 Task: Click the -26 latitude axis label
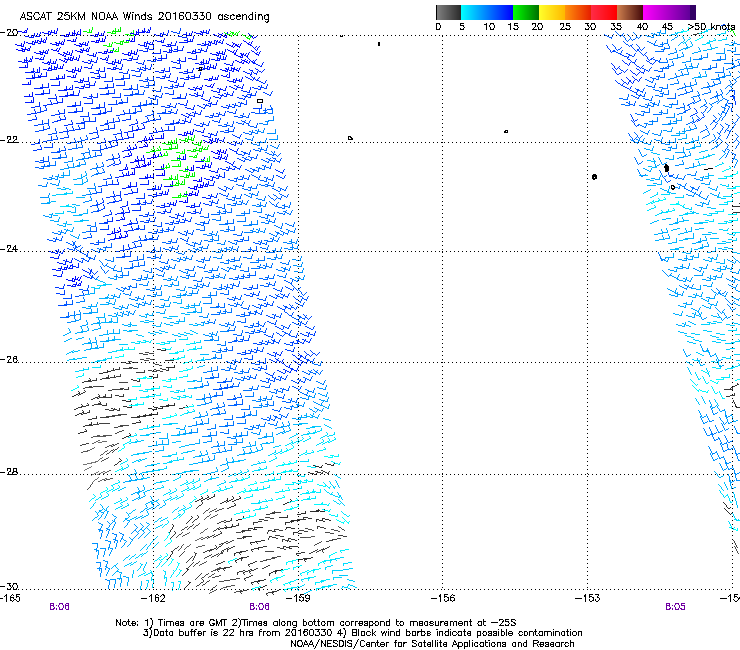click(x=9, y=360)
